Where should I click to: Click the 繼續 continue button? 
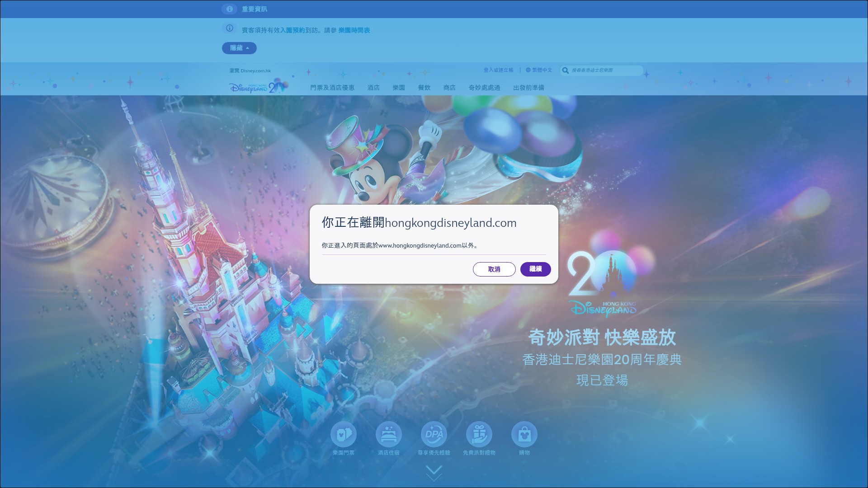[x=535, y=269]
